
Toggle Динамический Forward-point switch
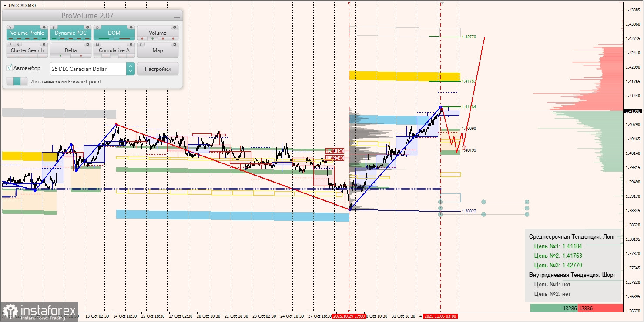tap(17, 80)
